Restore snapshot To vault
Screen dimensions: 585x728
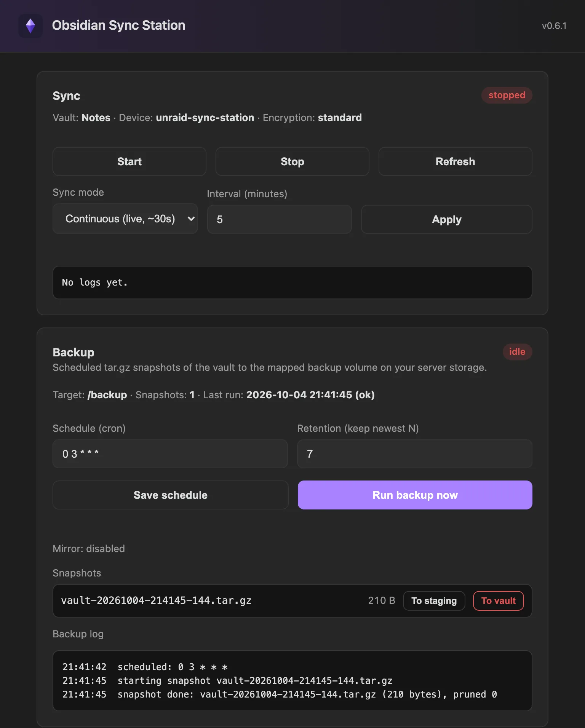click(x=499, y=601)
